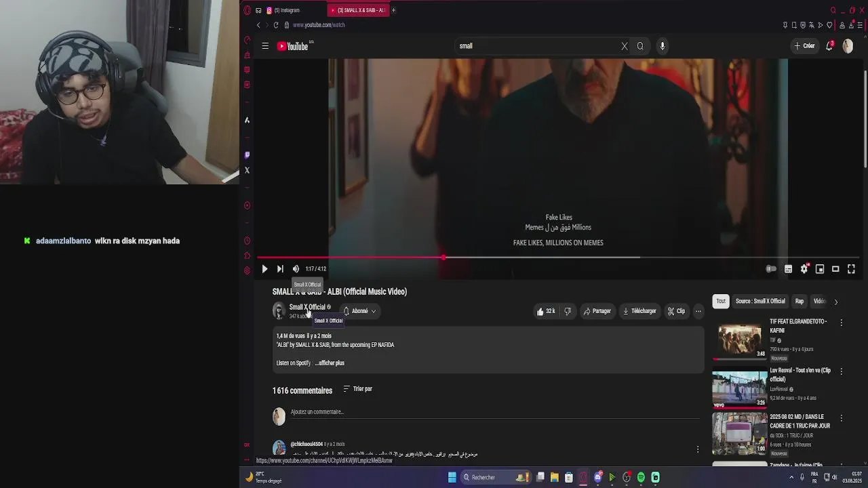Toggle the autoplay switch
Viewport: 868px width, 488px height.
click(x=771, y=269)
